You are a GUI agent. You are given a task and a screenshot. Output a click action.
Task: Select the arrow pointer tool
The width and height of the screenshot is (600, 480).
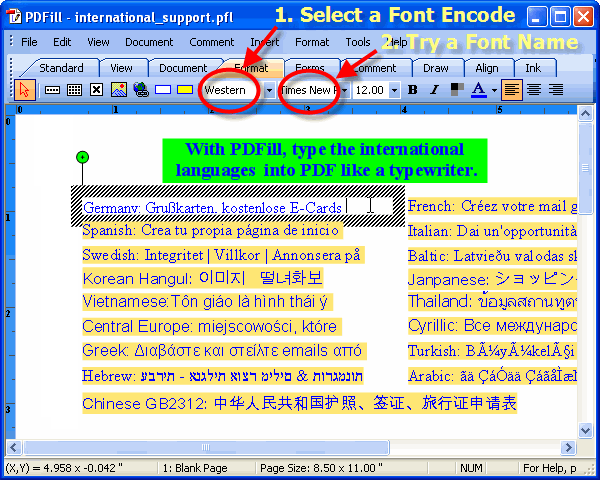click(25, 90)
